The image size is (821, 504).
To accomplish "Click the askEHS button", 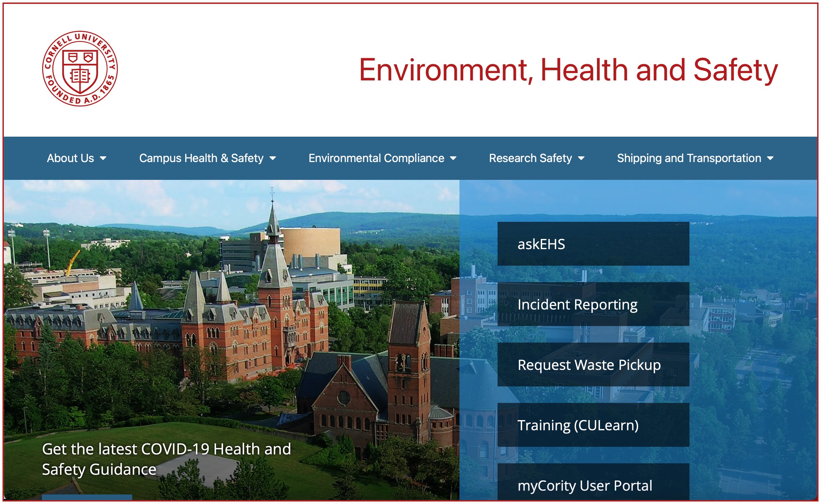I will point(593,244).
